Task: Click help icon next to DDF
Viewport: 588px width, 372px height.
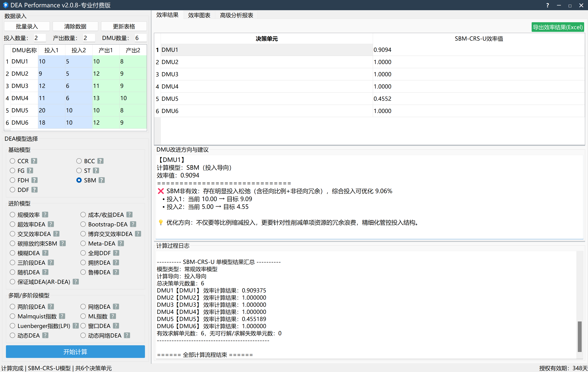Action: coord(35,189)
